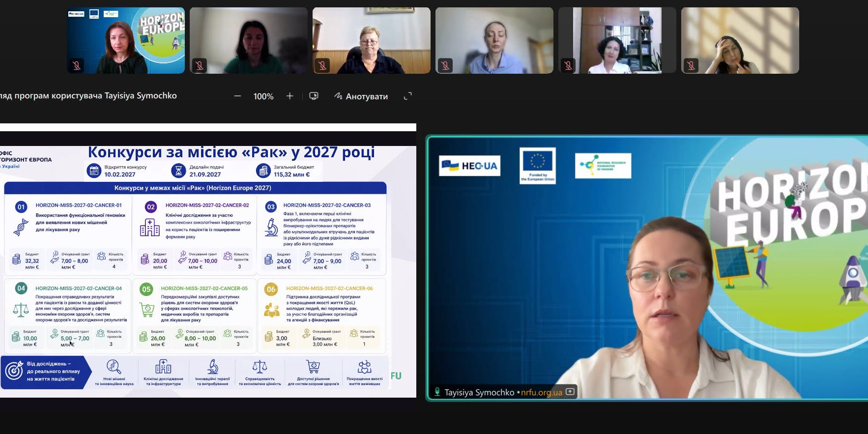Click the people-heart icon in CANCER-06 card
Image resolution: width=868 pixels, height=434 pixels.
coord(271,310)
